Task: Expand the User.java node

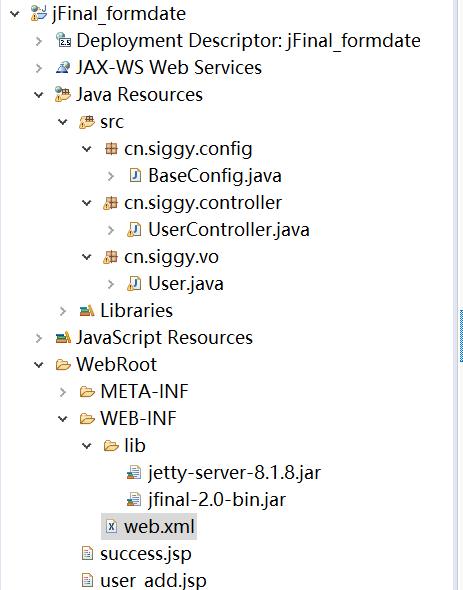Action: [111, 284]
